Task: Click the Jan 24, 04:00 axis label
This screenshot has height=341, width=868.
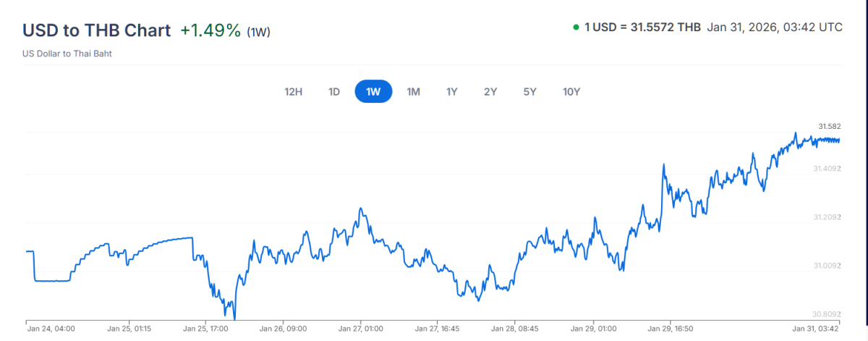Action: tap(51, 329)
